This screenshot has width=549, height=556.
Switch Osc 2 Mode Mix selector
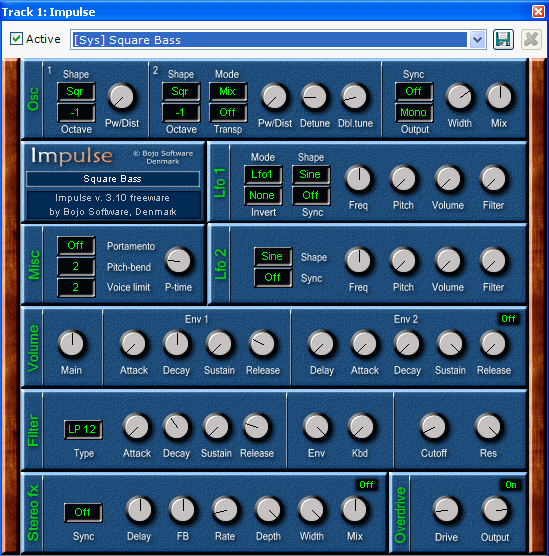[228, 92]
